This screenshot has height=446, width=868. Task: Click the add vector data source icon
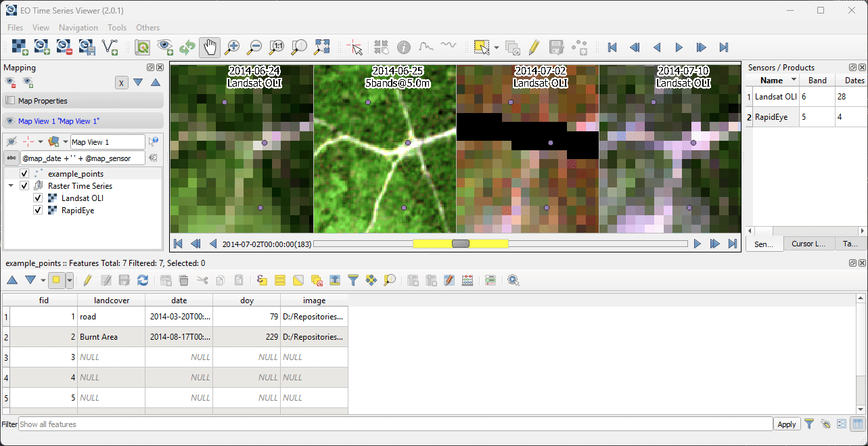[110, 47]
